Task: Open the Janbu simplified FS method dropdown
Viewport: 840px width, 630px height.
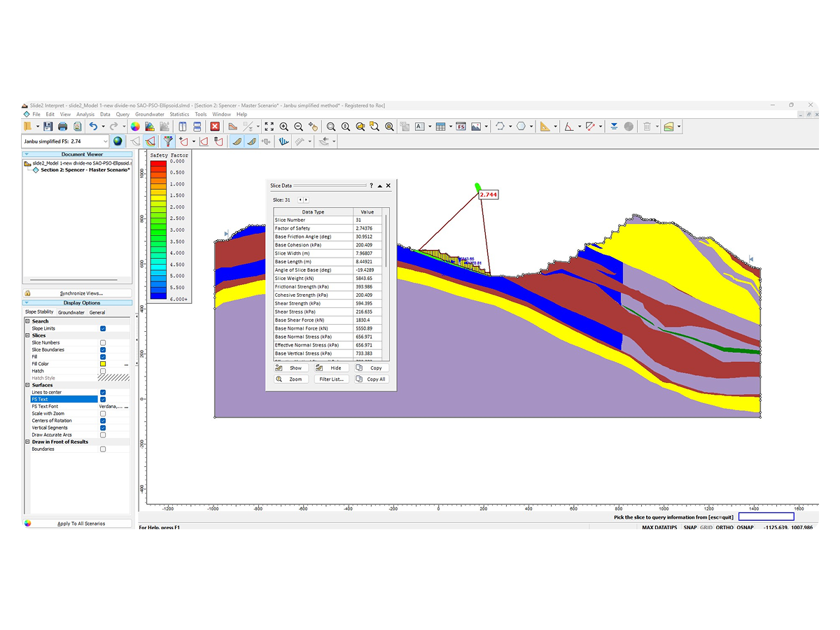Action: click(105, 141)
